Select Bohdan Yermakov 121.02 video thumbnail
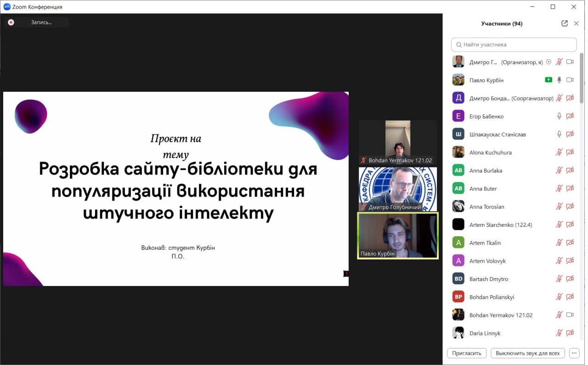Viewport: 588px width, 365px height. pyautogui.click(x=398, y=142)
